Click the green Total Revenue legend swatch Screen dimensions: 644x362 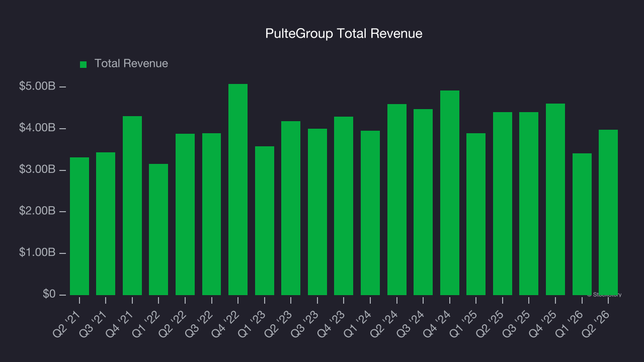coord(84,64)
